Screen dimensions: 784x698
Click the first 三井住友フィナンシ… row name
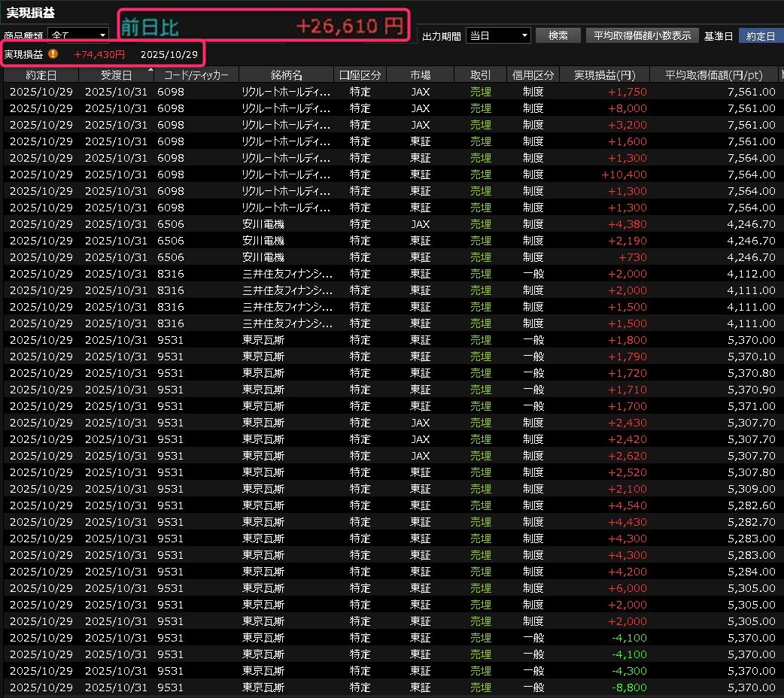pyautogui.click(x=287, y=274)
